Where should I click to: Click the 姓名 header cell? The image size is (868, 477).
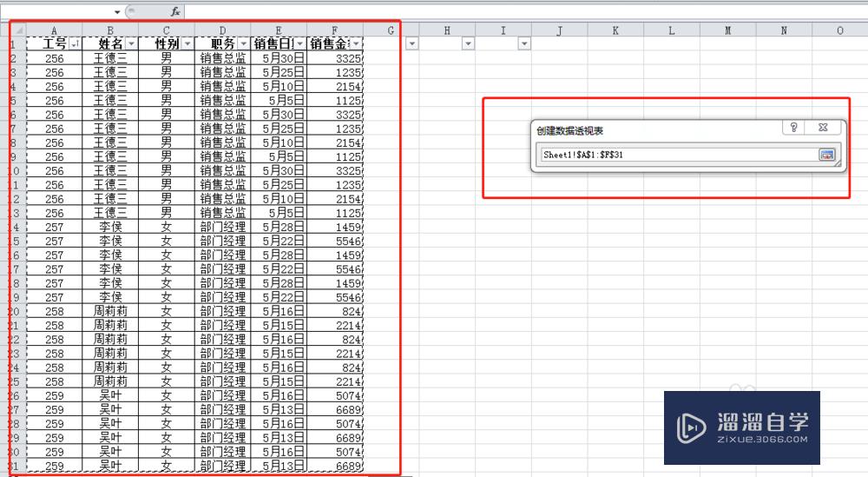[x=110, y=43]
